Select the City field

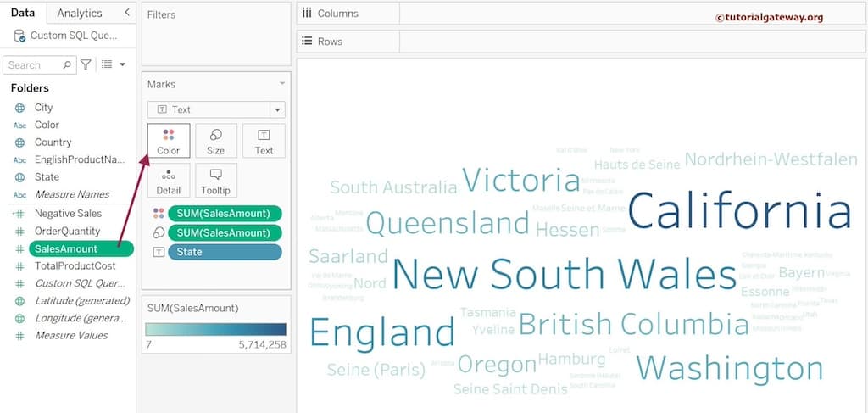[44, 108]
